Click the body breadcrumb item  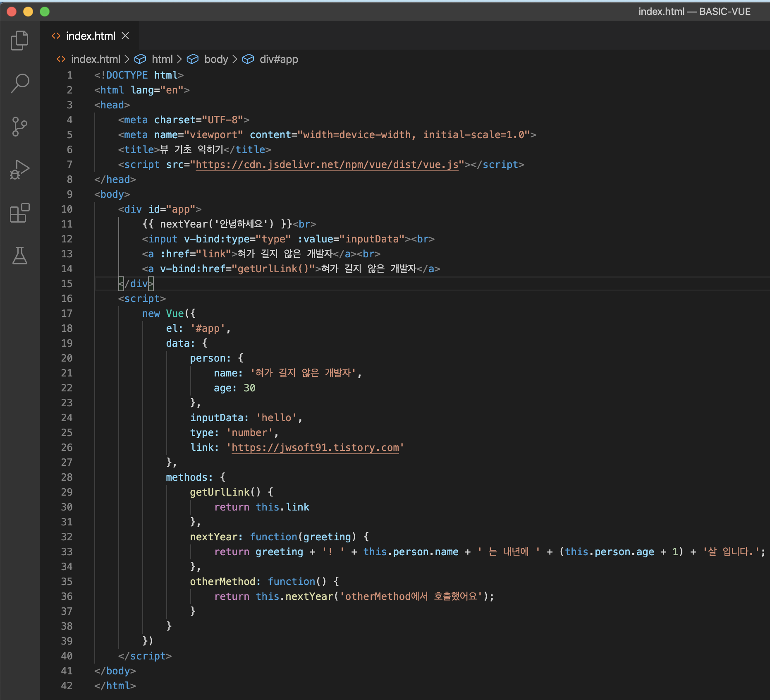[x=216, y=59]
